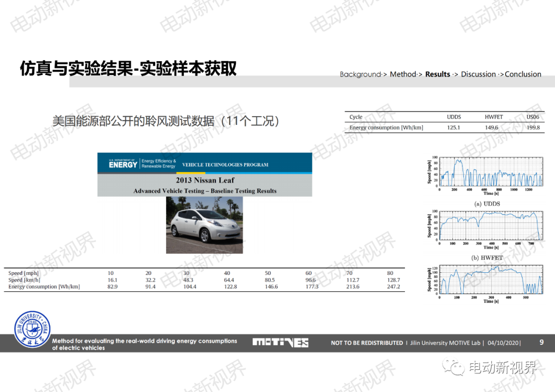Screen dimensions: 555x392
Task: Click the 122.8 energy consumption value
Action: pos(230,287)
